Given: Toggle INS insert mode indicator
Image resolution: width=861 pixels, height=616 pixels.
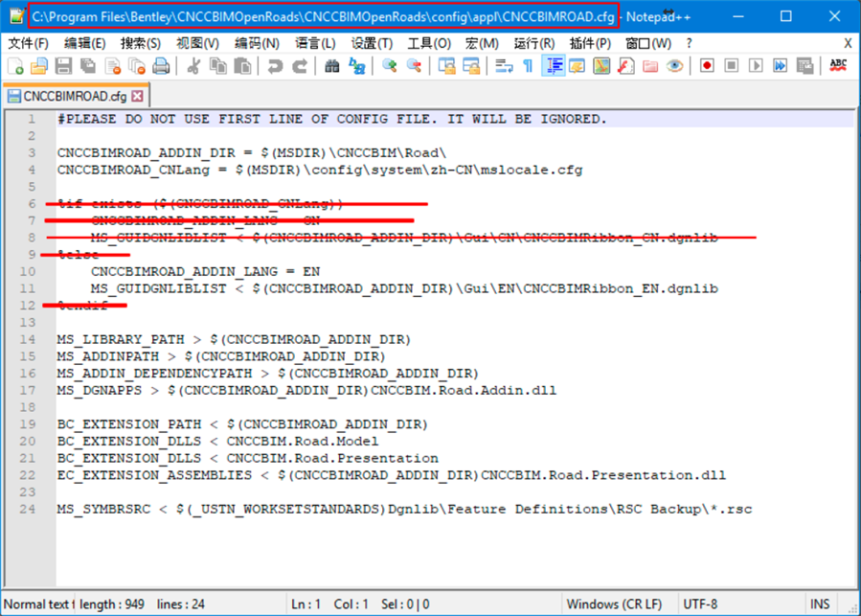Looking at the screenshot, I should coord(820,604).
